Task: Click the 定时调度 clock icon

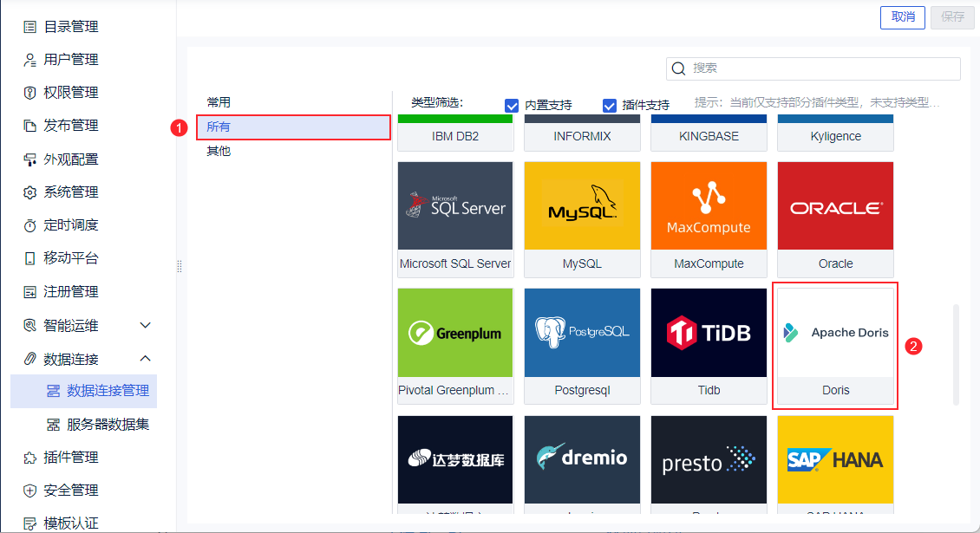Action: [29, 225]
